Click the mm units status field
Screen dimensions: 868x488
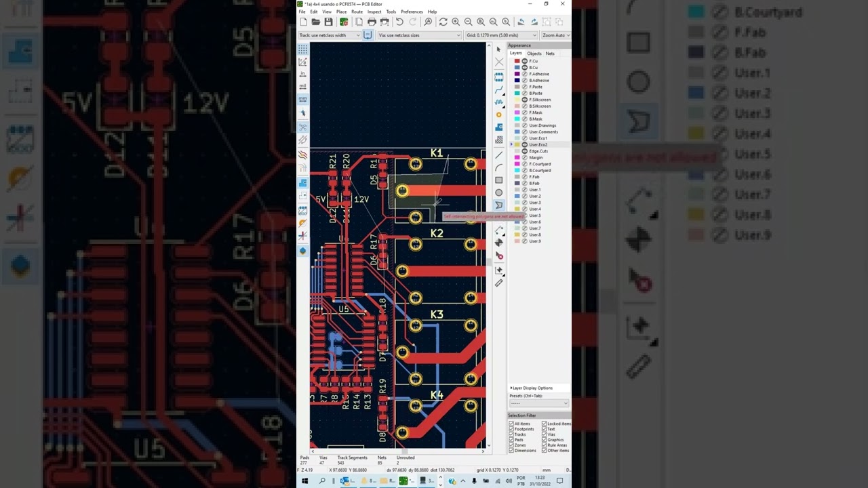pos(547,470)
